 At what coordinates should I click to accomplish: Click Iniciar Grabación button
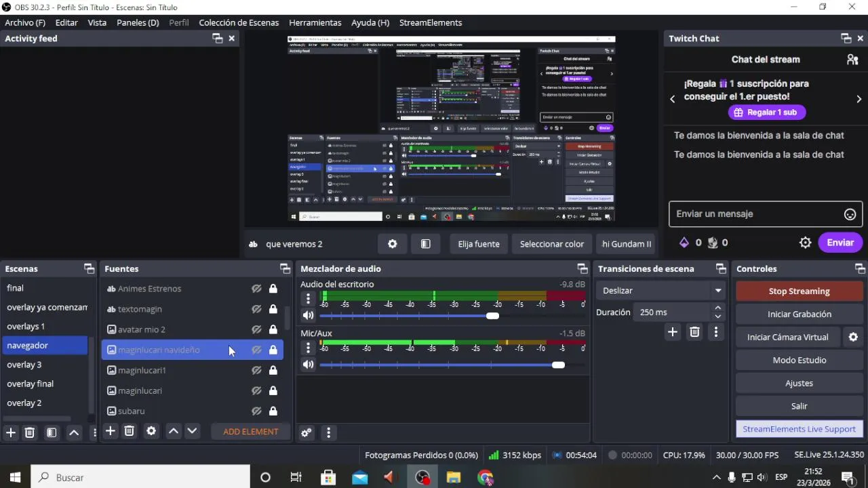coord(799,314)
